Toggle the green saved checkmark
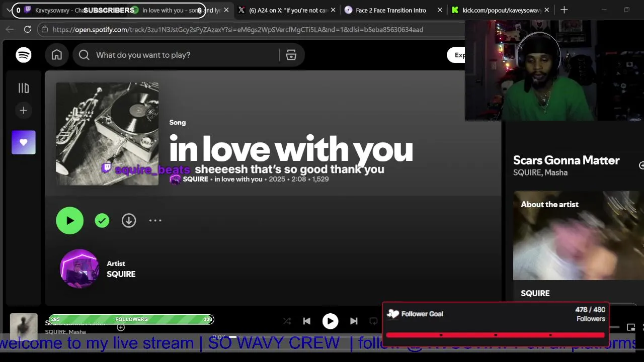The width and height of the screenshot is (644, 362). coord(102,220)
